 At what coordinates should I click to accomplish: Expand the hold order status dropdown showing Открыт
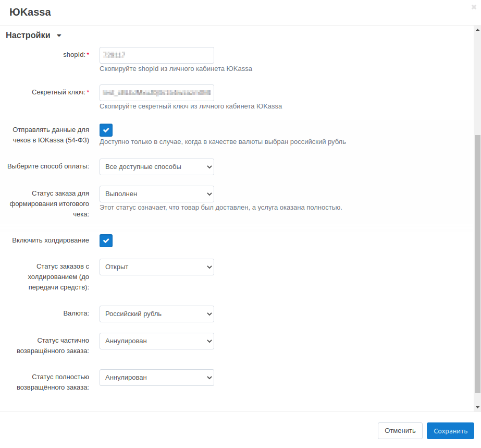pyautogui.click(x=157, y=267)
